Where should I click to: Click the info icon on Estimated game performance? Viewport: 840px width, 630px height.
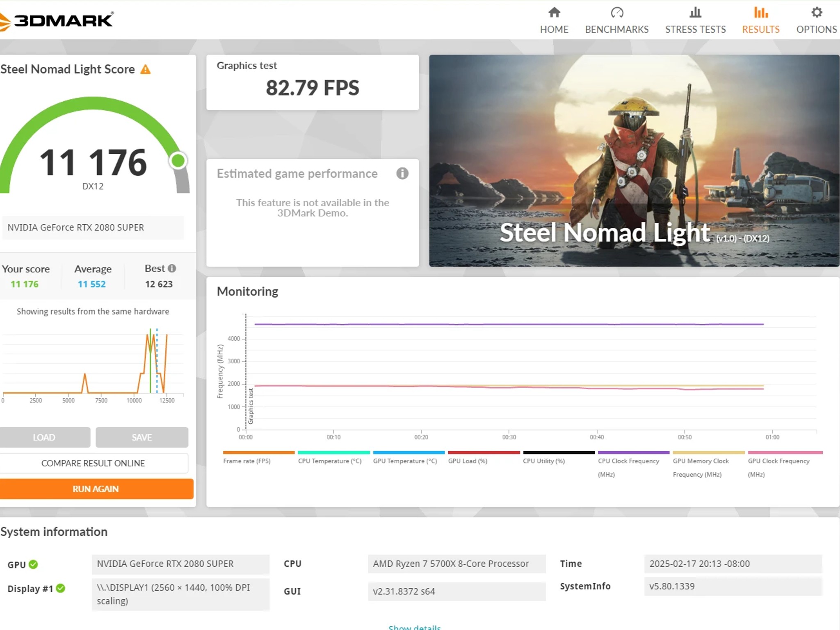(403, 173)
